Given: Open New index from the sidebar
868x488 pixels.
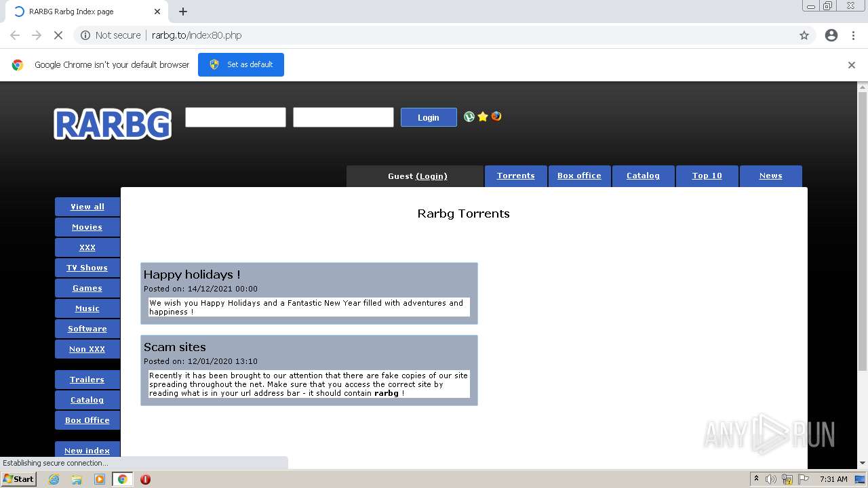Looking at the screenshot, I should [x=87, y=451].
